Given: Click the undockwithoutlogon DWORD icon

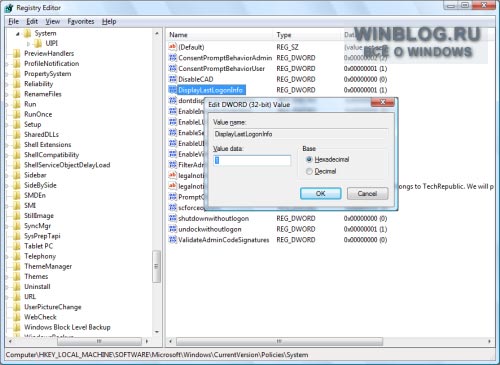Looking at the screenshot, I should click(x=172, y=229).
